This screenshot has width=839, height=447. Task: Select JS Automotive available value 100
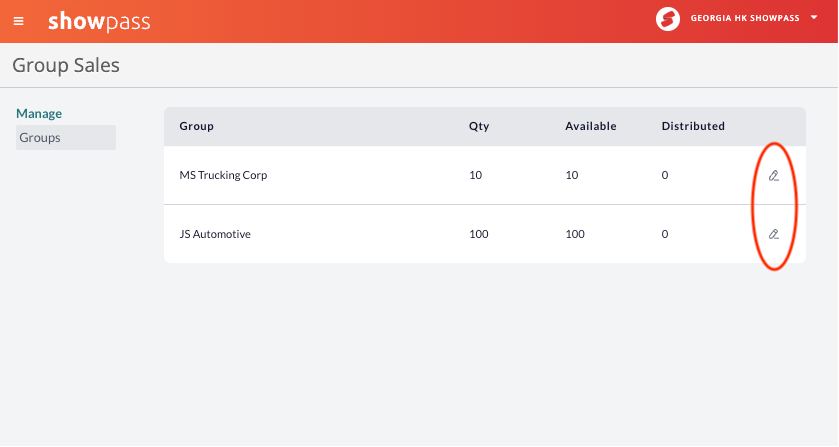pyautogui.click(x=575, y=234)
